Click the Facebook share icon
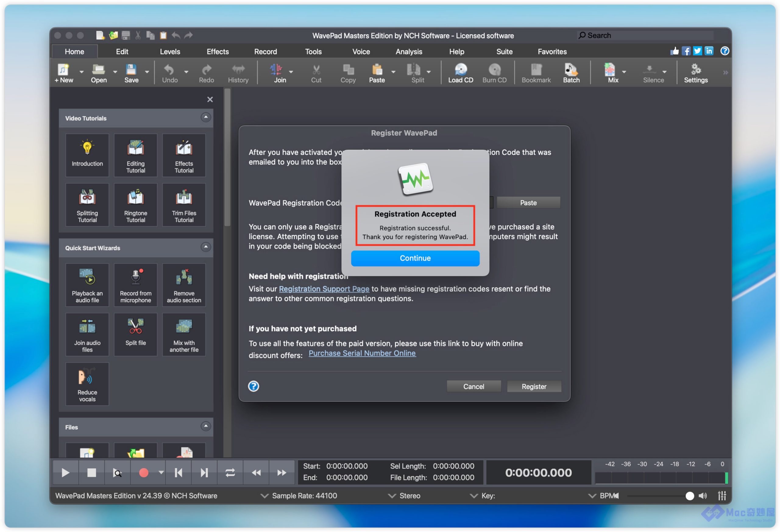The width and height of the screenshot is (780, 532). coord(686,51)
